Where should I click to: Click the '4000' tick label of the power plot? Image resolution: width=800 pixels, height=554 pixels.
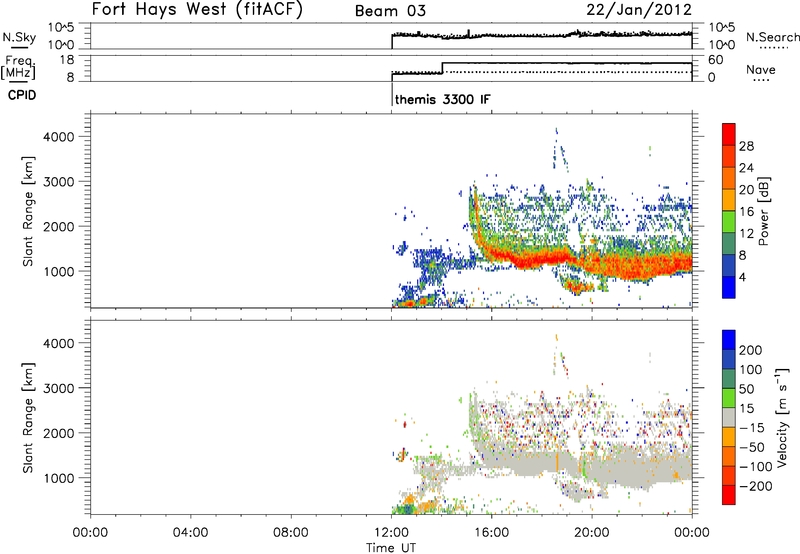(x=59, y=137)
